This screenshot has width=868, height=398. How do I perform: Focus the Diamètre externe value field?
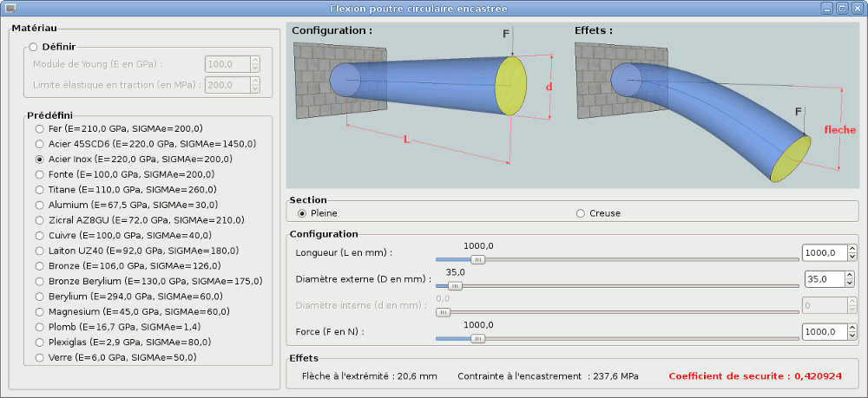pyautogui.click(x=825, y=279)
